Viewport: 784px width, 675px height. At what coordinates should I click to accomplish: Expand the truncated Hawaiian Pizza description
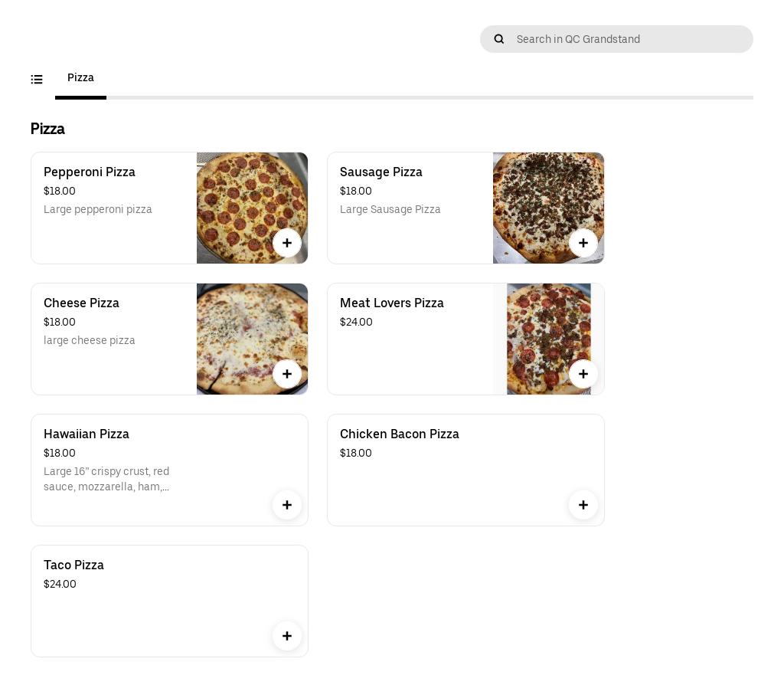point(106,480)
